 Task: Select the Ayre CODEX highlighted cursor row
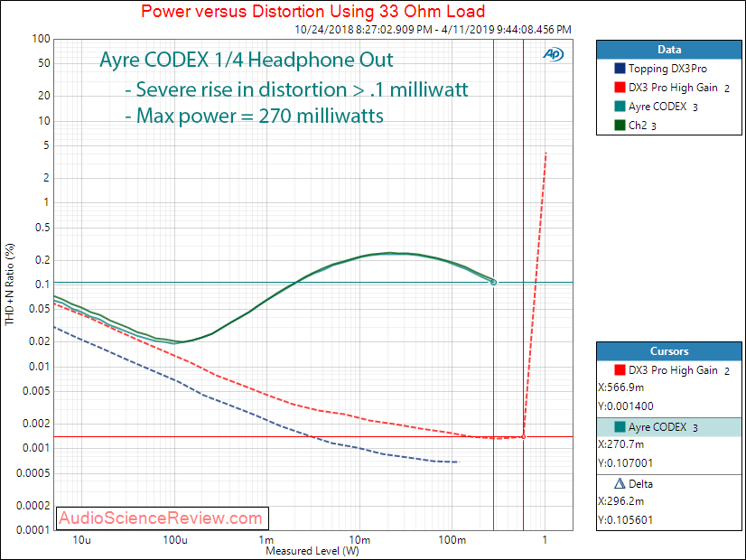669,427
